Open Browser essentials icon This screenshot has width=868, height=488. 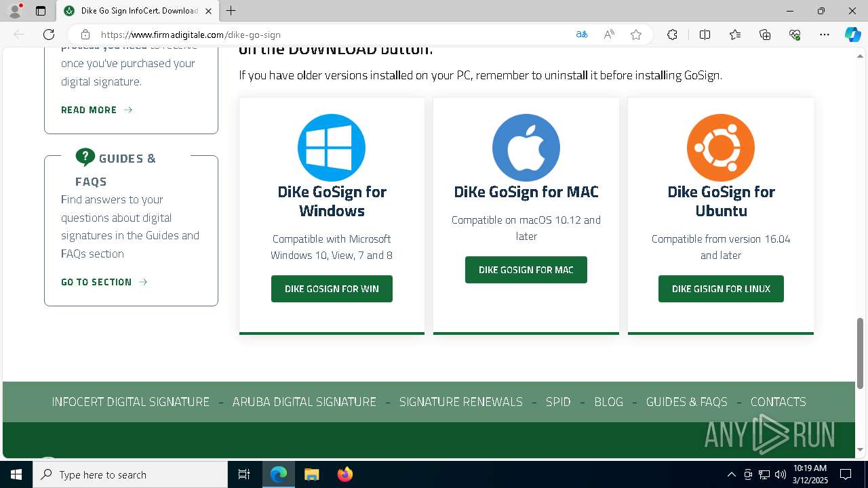coord(795,35)
